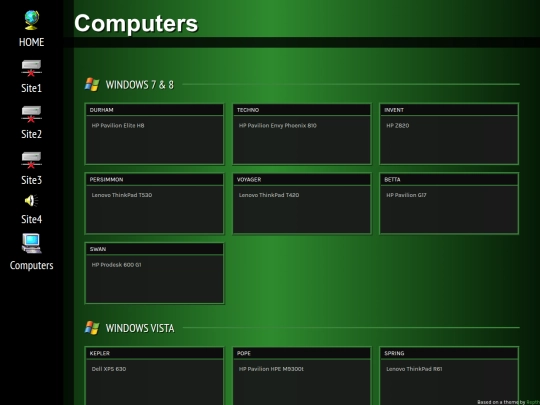Open the Site1 sidebar label
This screenshot has height=405, width=540.
coord(31,88)
